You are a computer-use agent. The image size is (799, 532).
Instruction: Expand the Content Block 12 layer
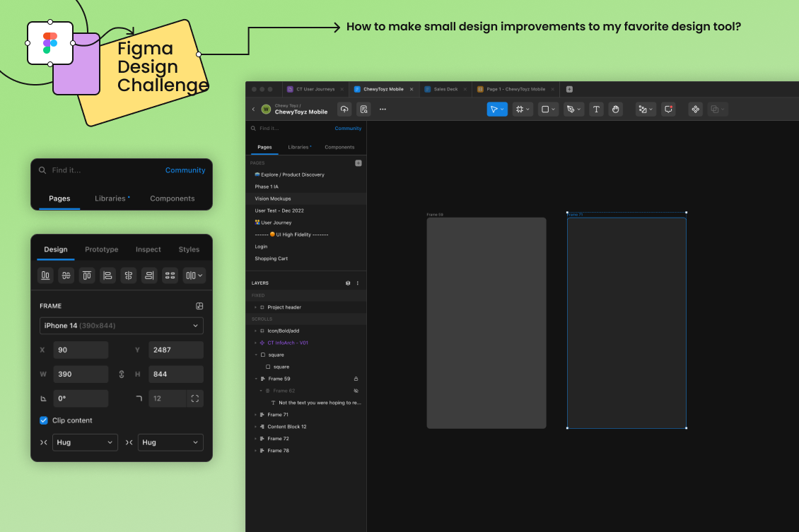256,427
